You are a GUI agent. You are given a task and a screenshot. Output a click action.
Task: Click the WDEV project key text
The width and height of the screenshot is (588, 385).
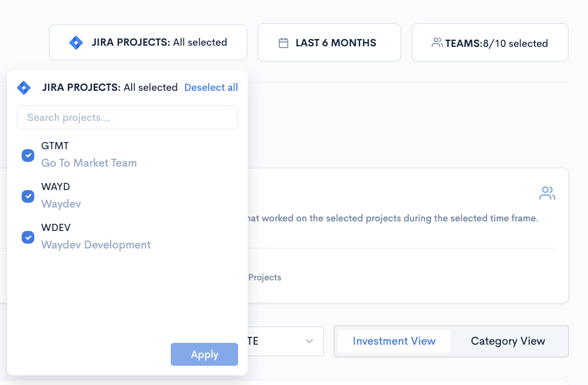pyautogui.click(x=56, y=227)
